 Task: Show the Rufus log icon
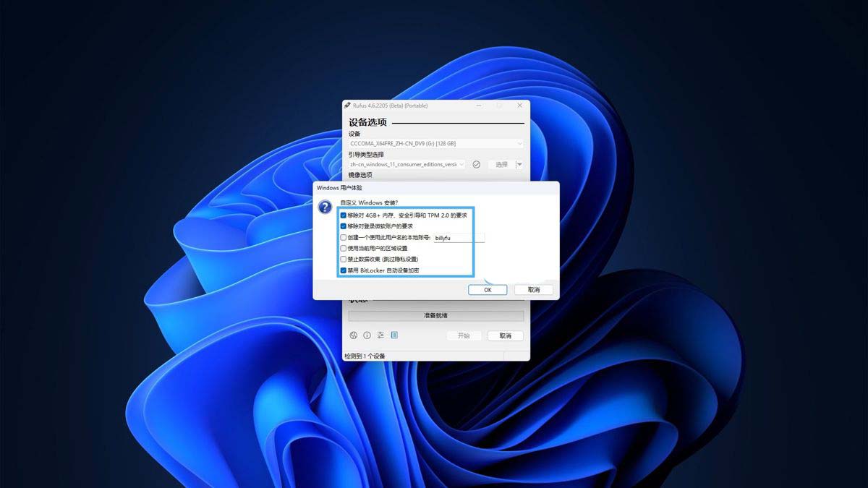[394, 335]
